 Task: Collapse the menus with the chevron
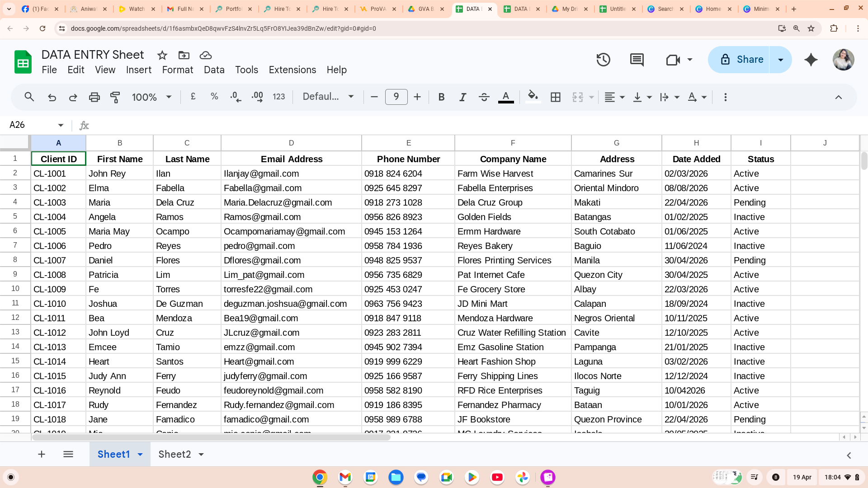coord(839,97)
